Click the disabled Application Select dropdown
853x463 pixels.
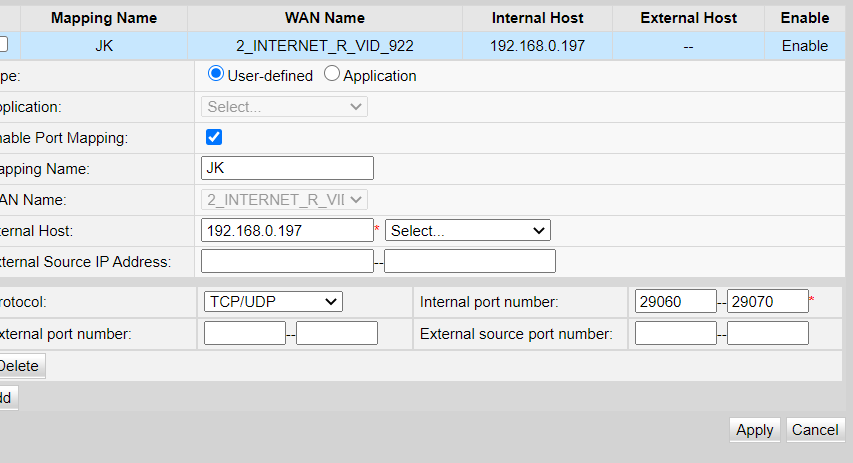pos(285,106)
